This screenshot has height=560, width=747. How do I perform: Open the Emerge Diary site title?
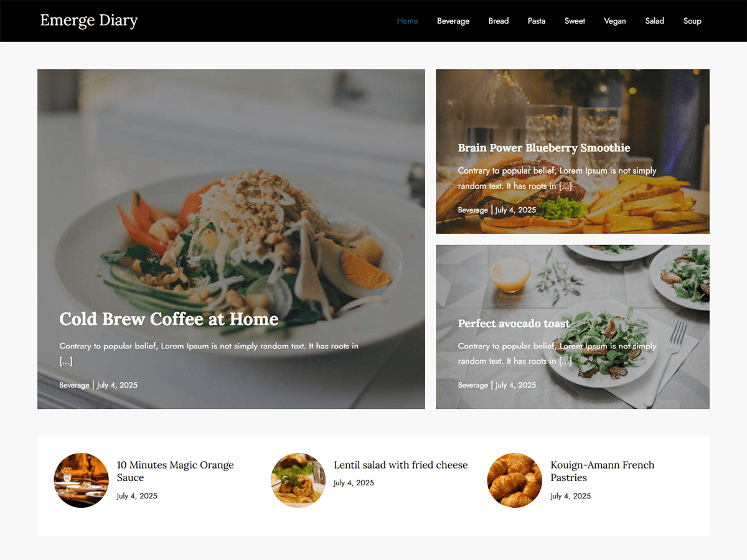pos(89,21)
